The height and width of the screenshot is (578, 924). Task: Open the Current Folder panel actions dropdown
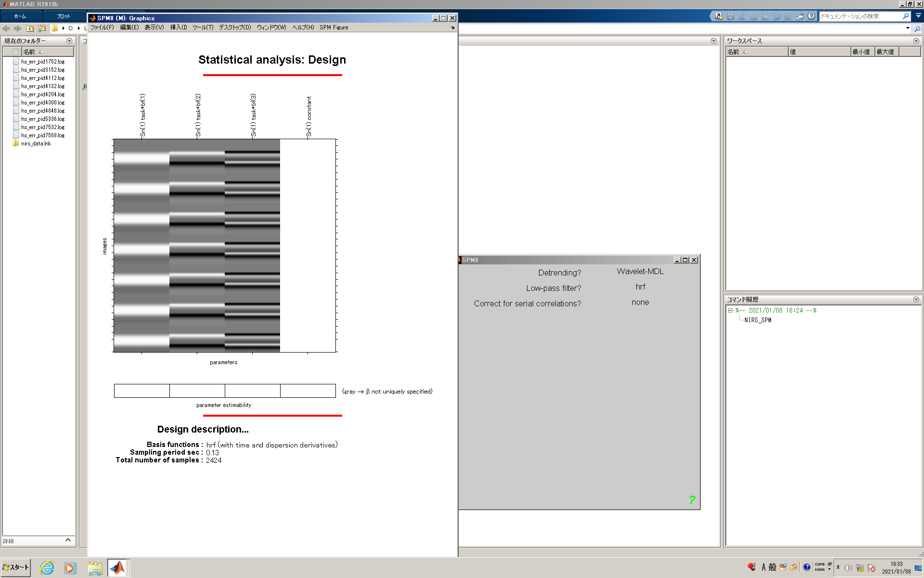pos(69,41)
